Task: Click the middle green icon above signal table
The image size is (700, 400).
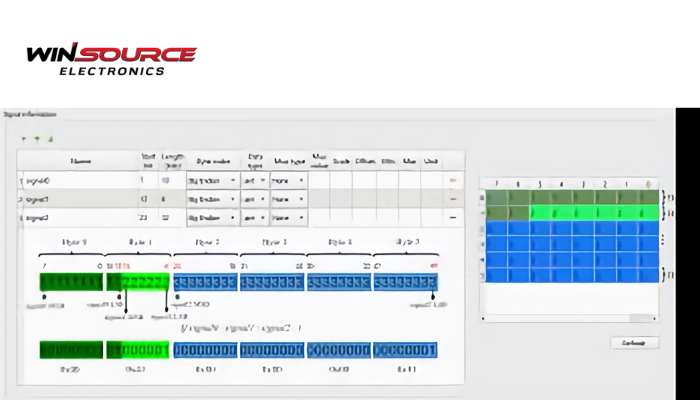Action: point(37,139)
